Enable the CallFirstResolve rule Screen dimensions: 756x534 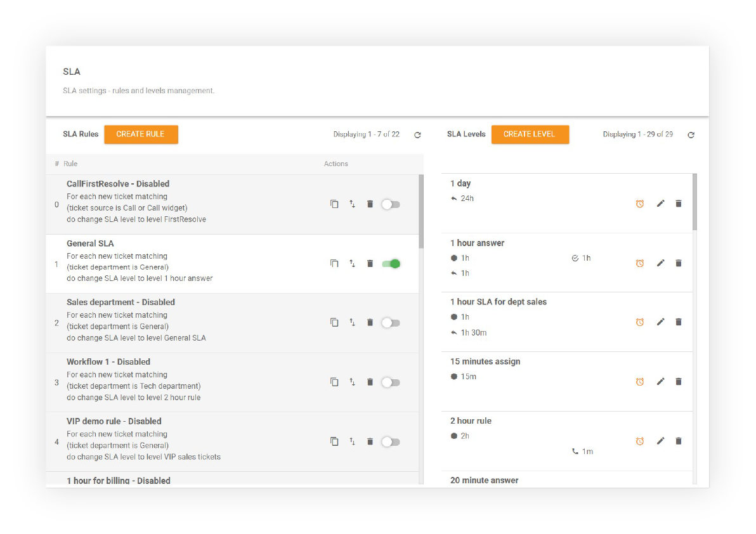pyautogui.click(x=391, y=204)
